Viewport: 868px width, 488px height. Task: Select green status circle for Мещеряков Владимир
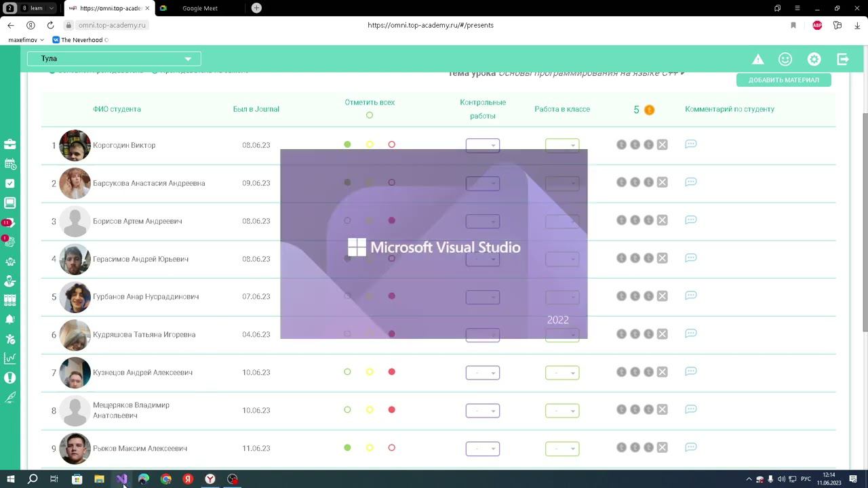347,409
